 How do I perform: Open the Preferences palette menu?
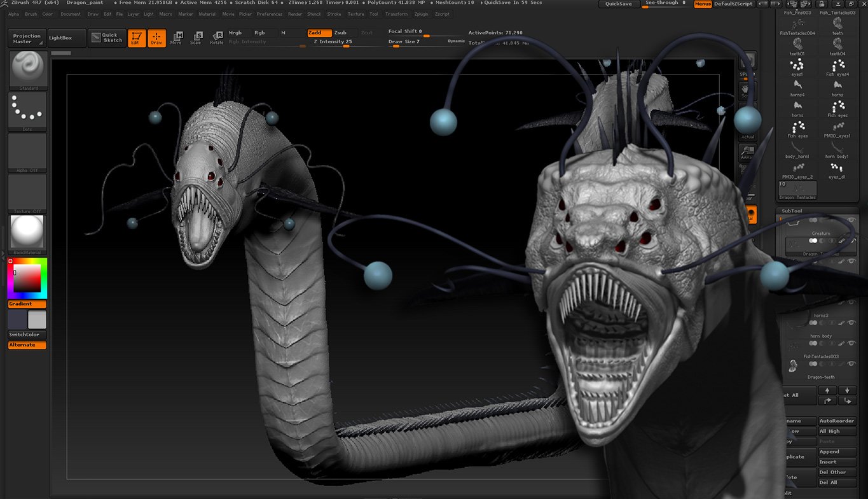click(x=270, y=14)
